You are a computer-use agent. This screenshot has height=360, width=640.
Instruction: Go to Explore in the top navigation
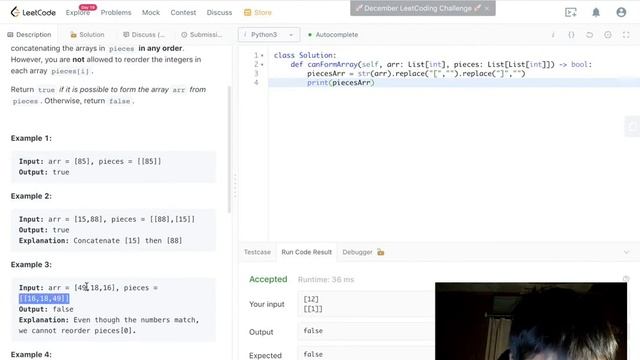pos(78,13)
